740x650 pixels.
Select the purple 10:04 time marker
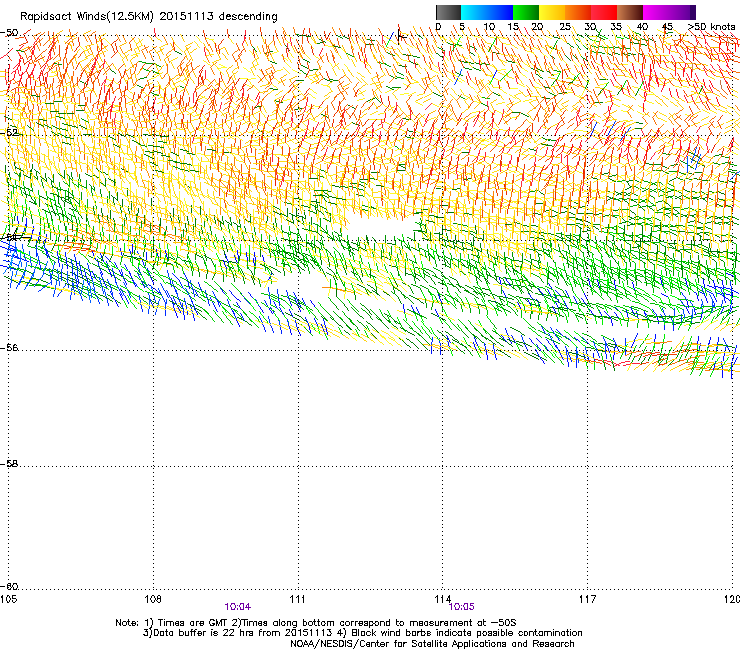coord(237,607)
